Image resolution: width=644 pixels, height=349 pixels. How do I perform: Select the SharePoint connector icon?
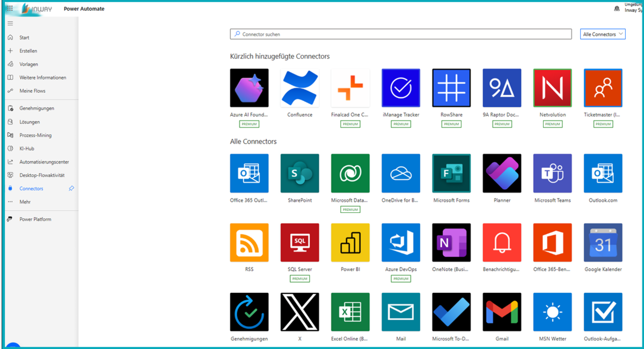tap(299, 173)
